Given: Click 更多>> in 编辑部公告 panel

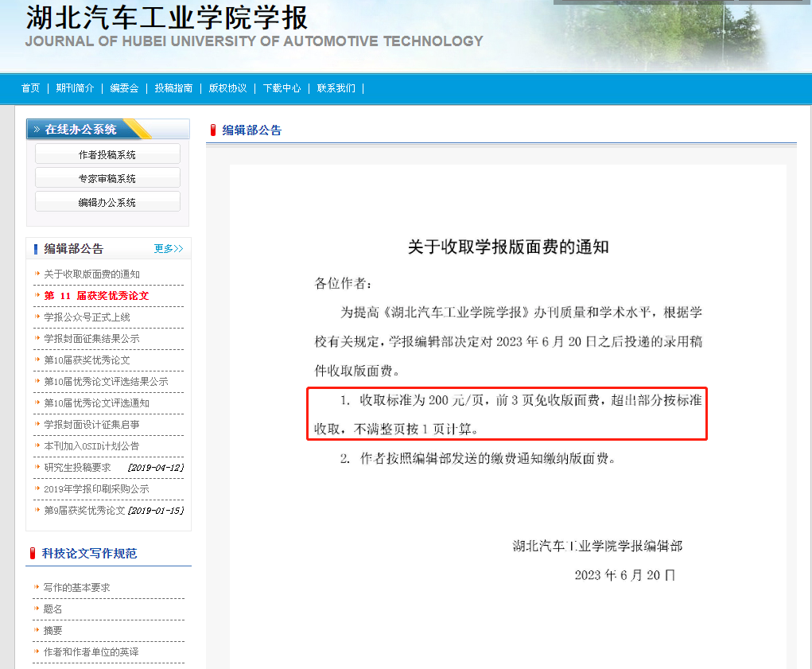Looking at the screenshot, I should pyautogui.click(x=169, y=248).
